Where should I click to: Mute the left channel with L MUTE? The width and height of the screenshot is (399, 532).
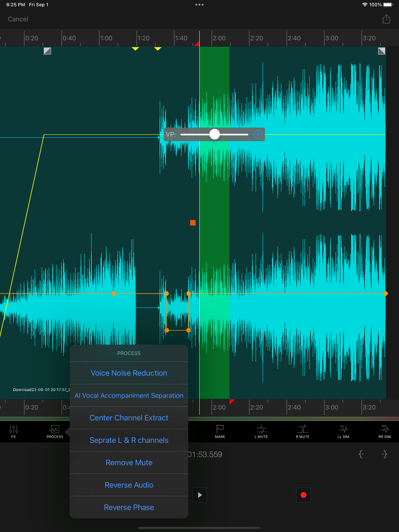[x=261, y=432]
